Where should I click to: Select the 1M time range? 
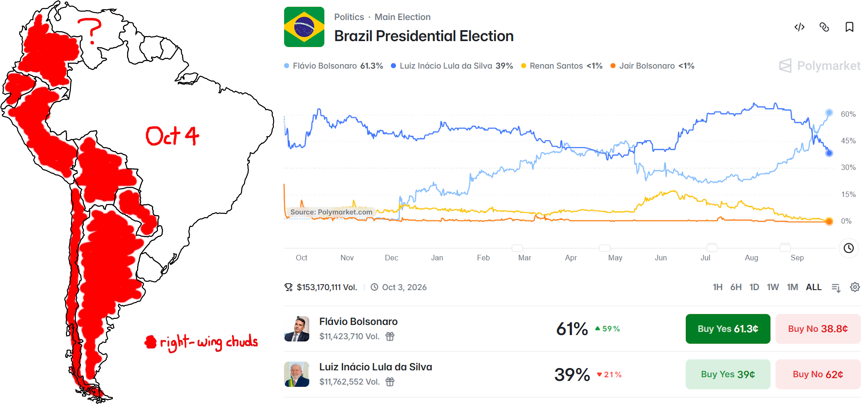pos(792,287)
